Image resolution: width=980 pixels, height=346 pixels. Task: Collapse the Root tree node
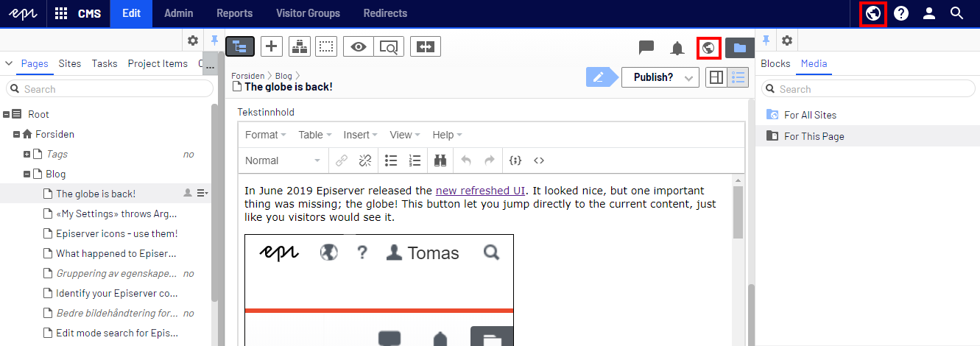6,114
